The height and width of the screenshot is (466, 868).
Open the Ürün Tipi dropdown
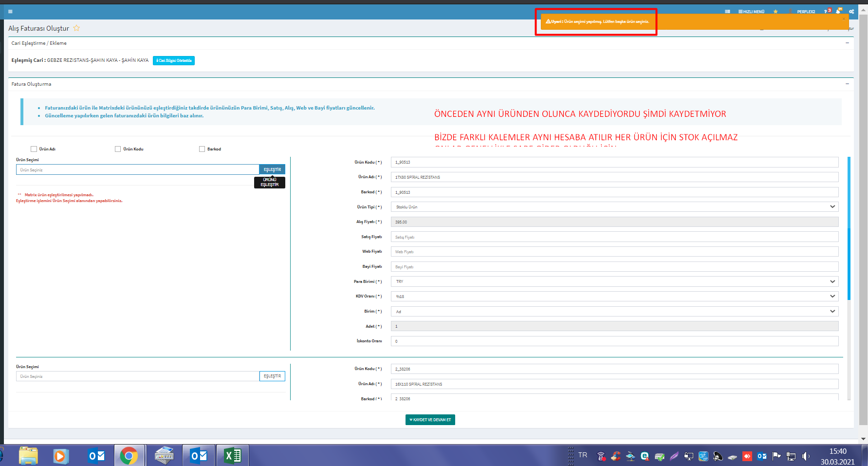pos(614,207)
